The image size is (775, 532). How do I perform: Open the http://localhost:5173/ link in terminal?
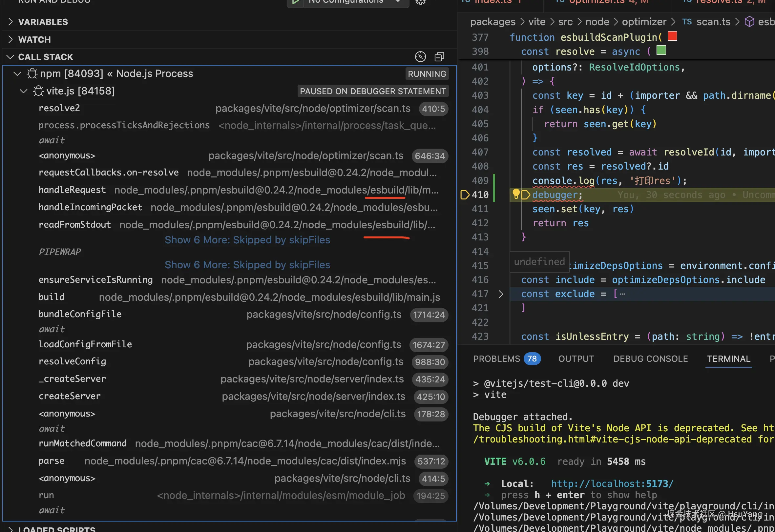click(612, 484)
